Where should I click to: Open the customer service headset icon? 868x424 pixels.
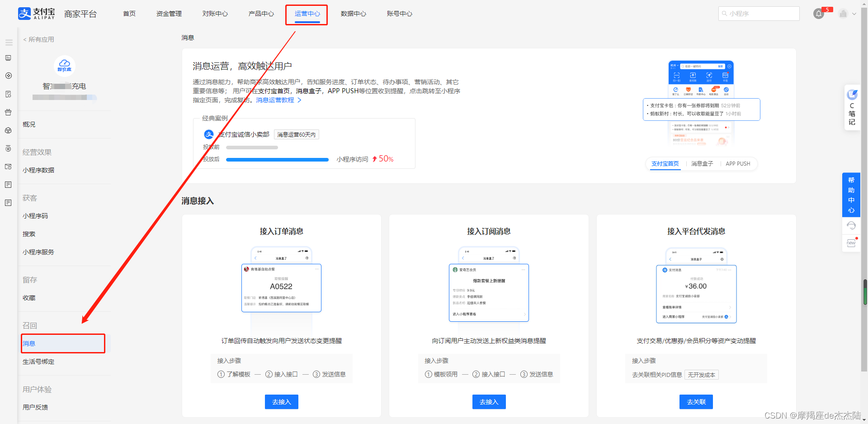[x=851, y=225]
